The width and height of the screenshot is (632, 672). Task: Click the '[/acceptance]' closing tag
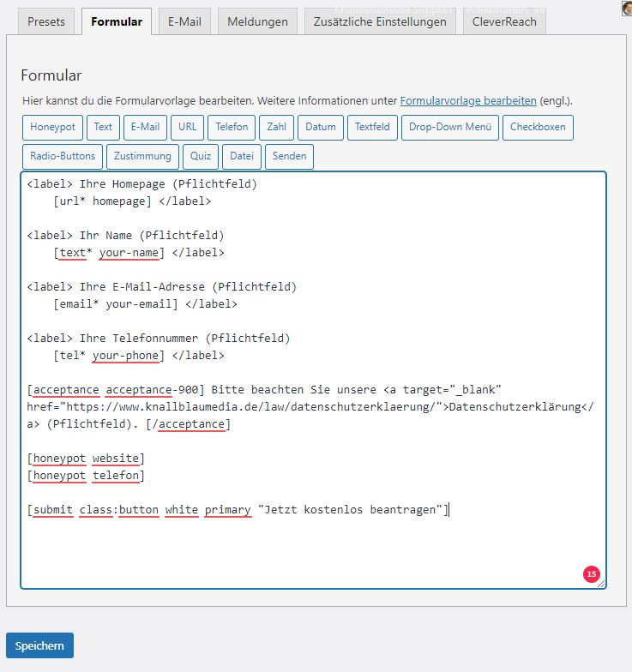(189, 423)
